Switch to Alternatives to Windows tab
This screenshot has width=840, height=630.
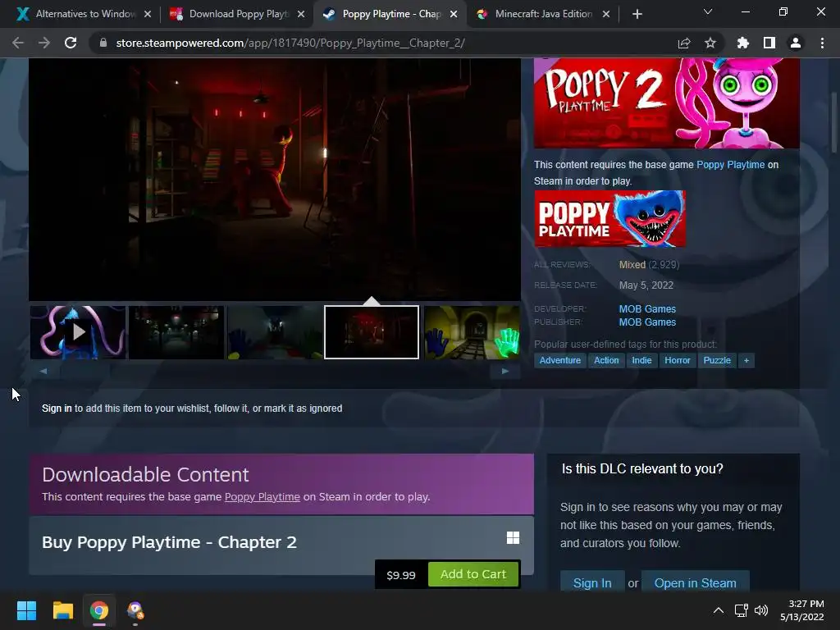pos(85,14)
